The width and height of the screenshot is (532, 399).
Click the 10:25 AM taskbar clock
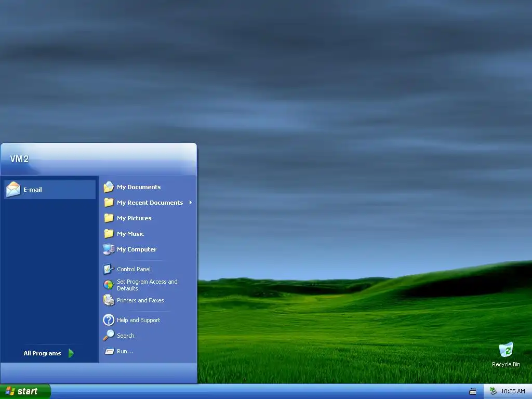[513, 391]
